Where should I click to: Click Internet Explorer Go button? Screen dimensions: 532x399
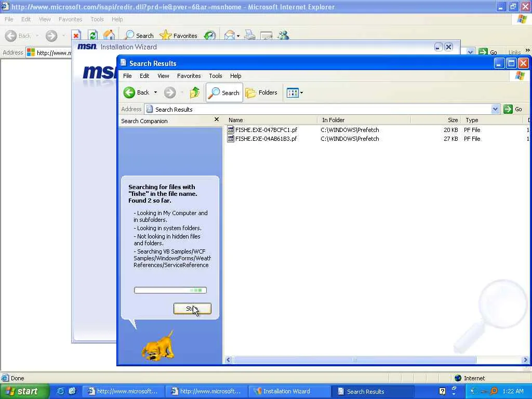coord(488,52)
